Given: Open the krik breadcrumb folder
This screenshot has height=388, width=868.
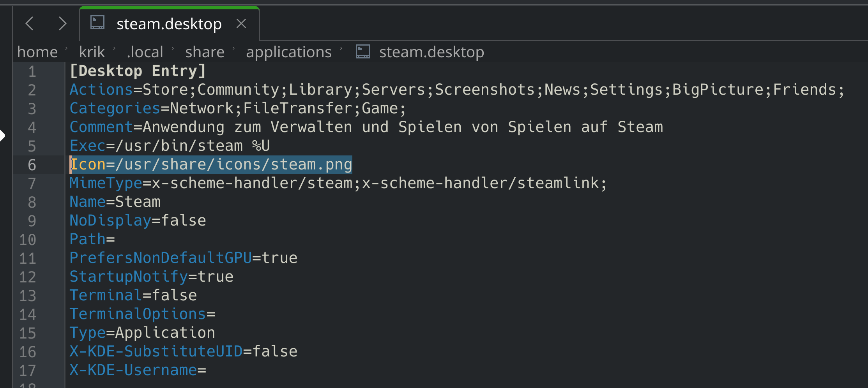Looking at the screenshot, I should [92, 52].
